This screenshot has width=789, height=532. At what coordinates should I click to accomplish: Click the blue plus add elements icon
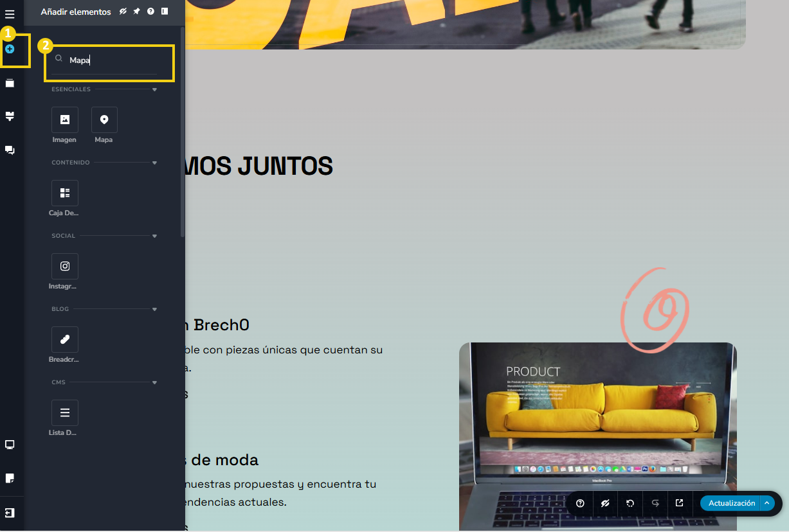pyautogui.click(x=10, y=49)
